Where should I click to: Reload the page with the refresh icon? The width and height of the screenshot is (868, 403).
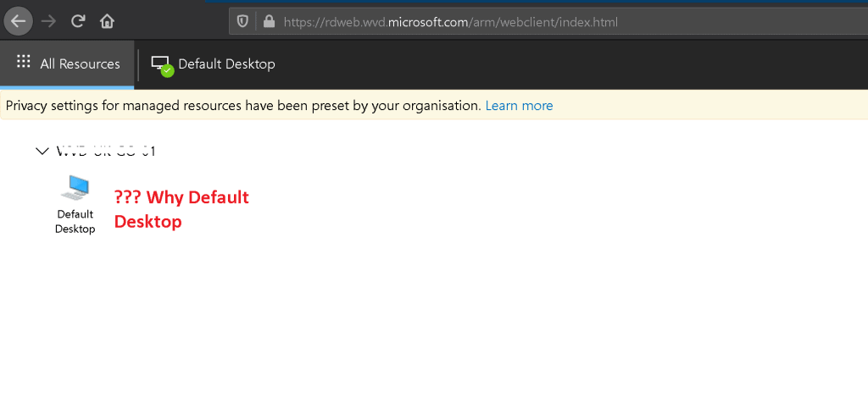point(78,21)
